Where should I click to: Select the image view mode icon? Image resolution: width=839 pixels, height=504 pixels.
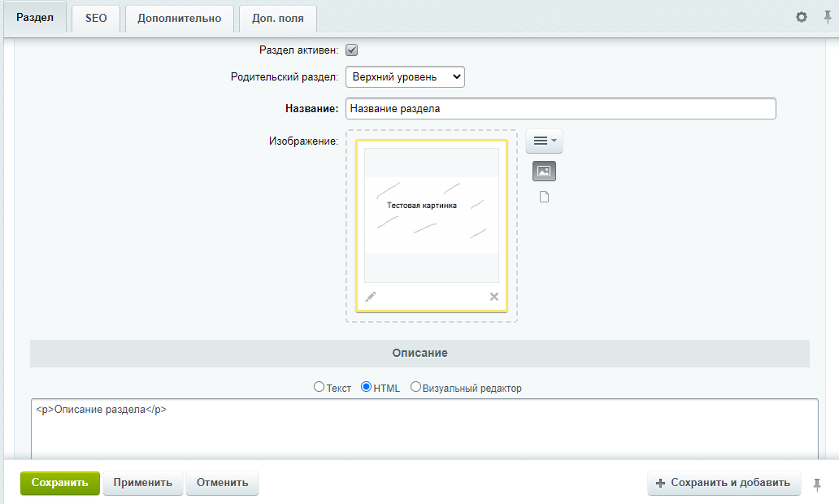tap(544, 172)
